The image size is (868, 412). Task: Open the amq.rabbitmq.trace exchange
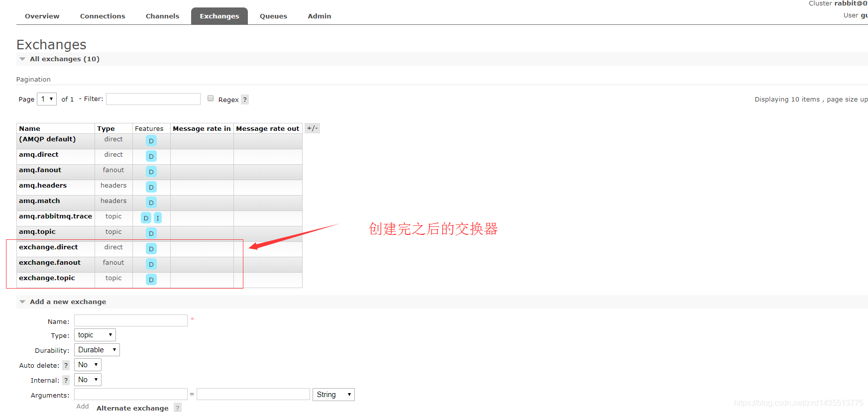[x=56, y=216]
